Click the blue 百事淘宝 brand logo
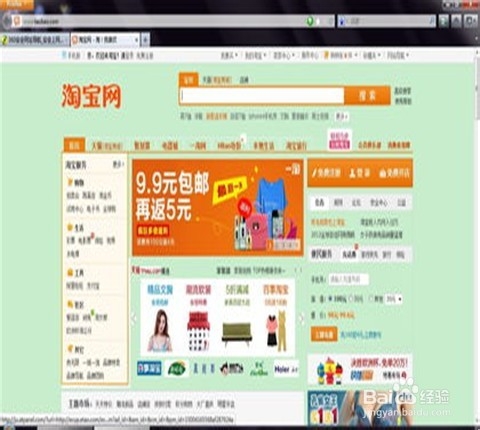Screen dimensions: 480x430 [149, 369]
